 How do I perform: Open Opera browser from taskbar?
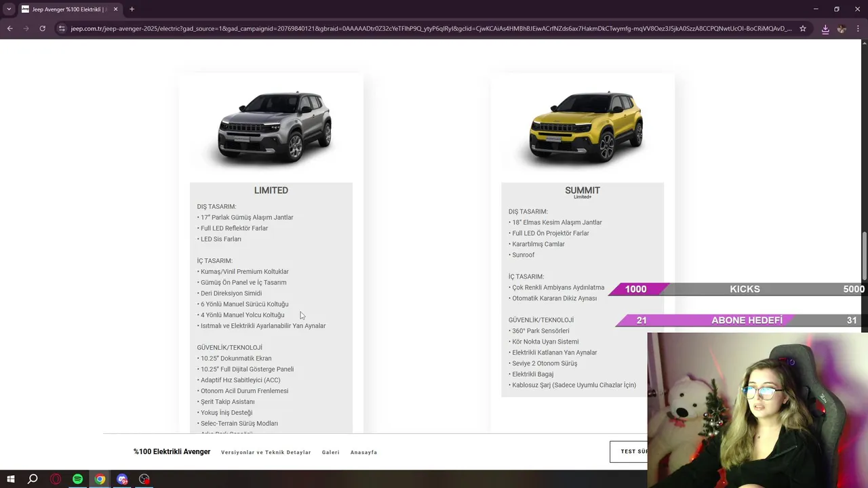(56, 479)
